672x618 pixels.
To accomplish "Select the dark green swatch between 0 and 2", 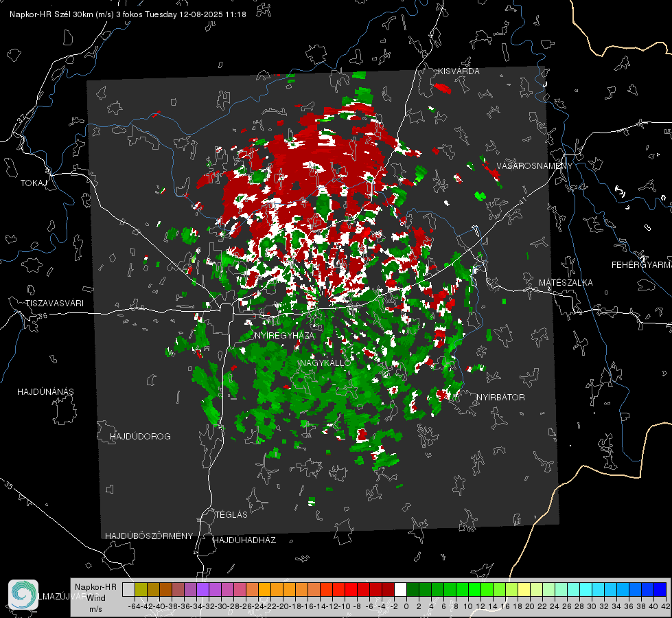I will click(x=413, y=589).
